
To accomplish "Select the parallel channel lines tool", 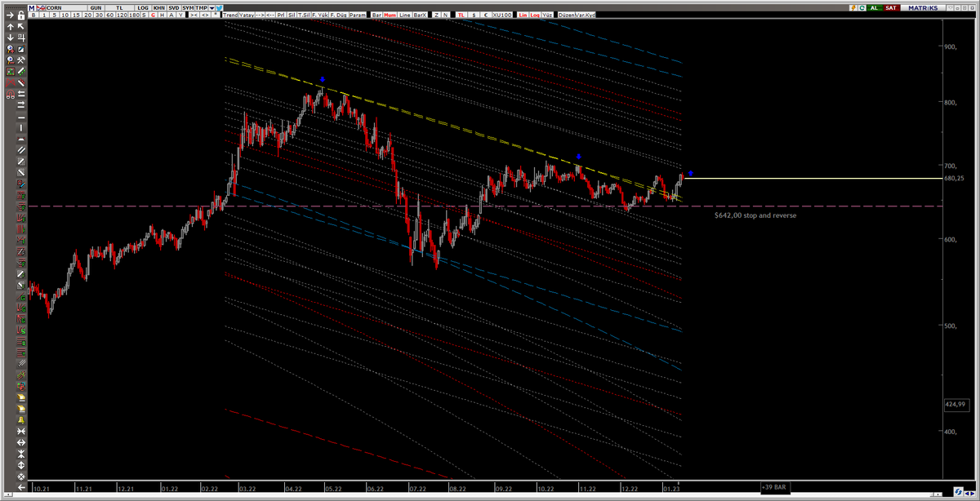I will click(21, 150).
